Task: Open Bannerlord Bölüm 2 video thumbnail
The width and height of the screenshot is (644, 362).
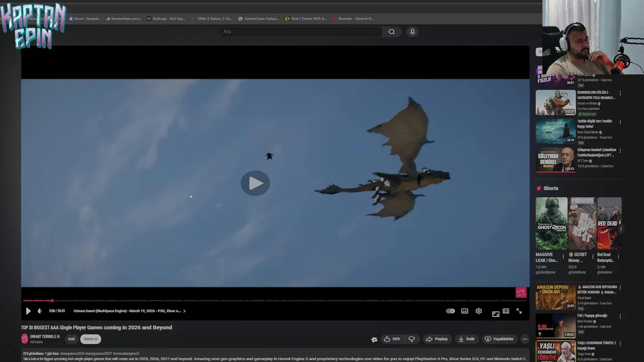Action: 555,103
